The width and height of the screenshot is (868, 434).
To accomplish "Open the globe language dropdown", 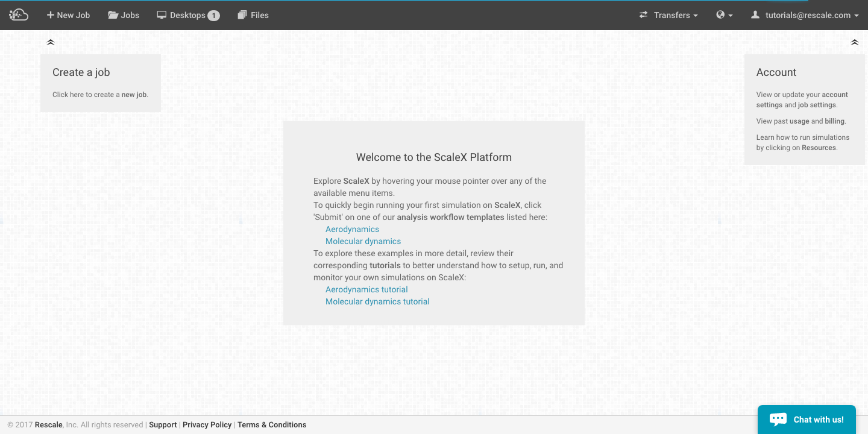I will tap(725, 15).
